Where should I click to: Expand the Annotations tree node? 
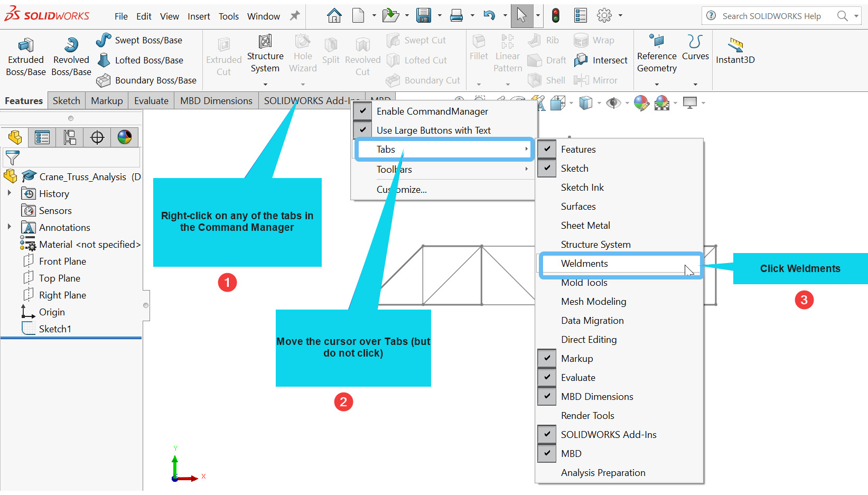point(10,227)
